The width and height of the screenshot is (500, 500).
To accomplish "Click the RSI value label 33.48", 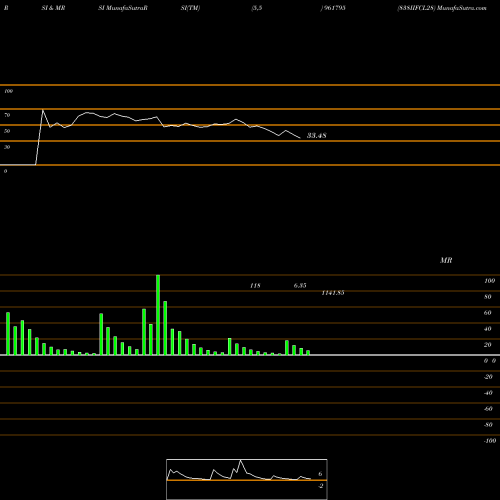I will pos(316,135).
